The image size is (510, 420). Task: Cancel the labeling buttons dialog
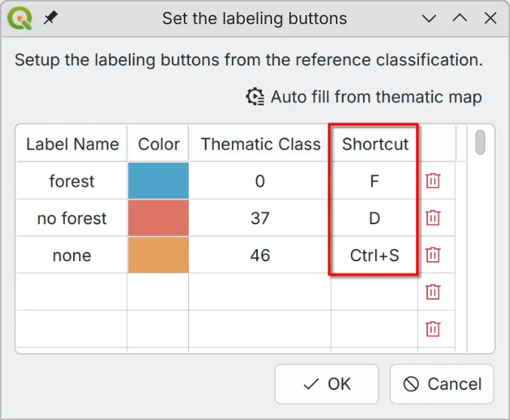tap(442, 384)
